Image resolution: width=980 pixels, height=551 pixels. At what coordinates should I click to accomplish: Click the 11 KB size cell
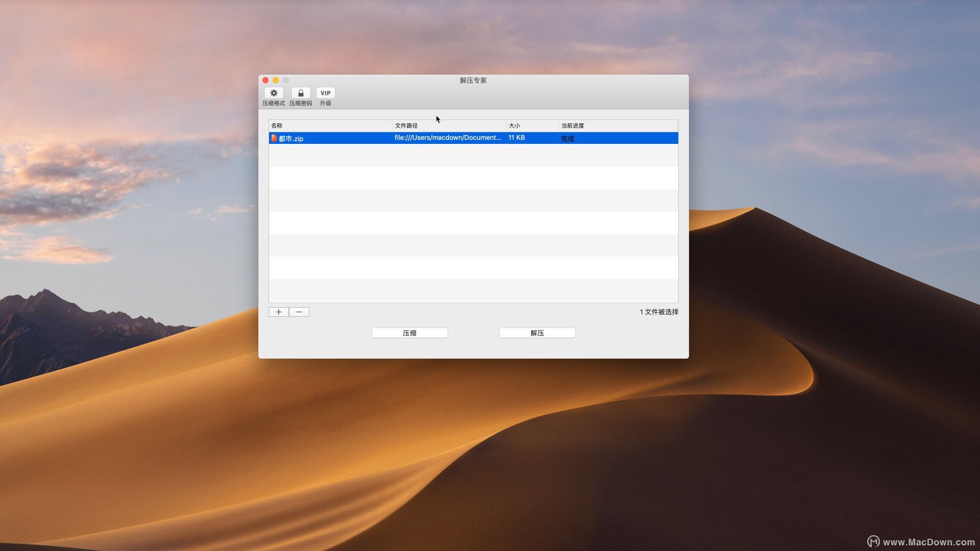pos(517,138)
